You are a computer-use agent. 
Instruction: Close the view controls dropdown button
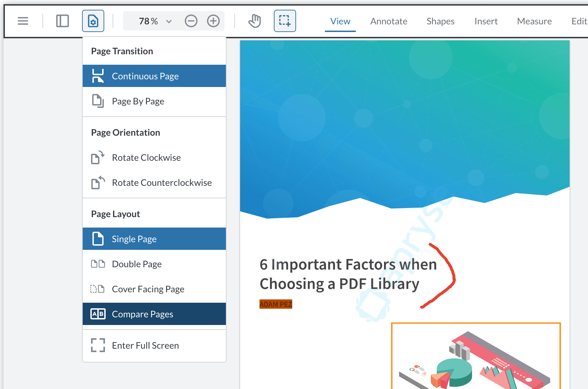(93, 21)
